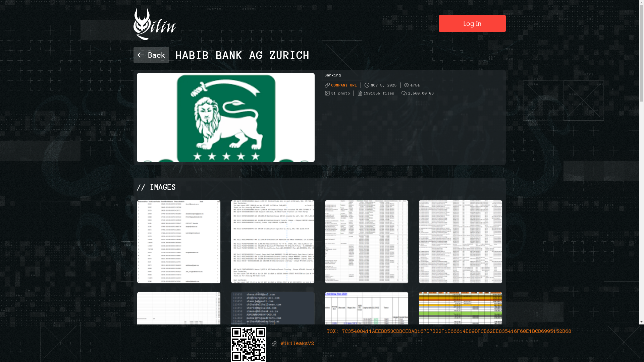Click the photo count image icon

pos(327,93)
